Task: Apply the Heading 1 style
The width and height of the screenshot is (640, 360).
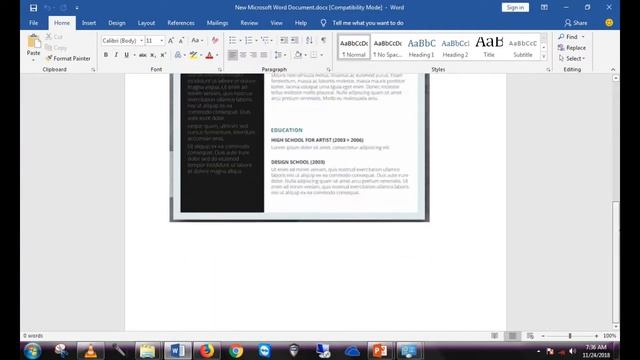Action: point(421,47)
